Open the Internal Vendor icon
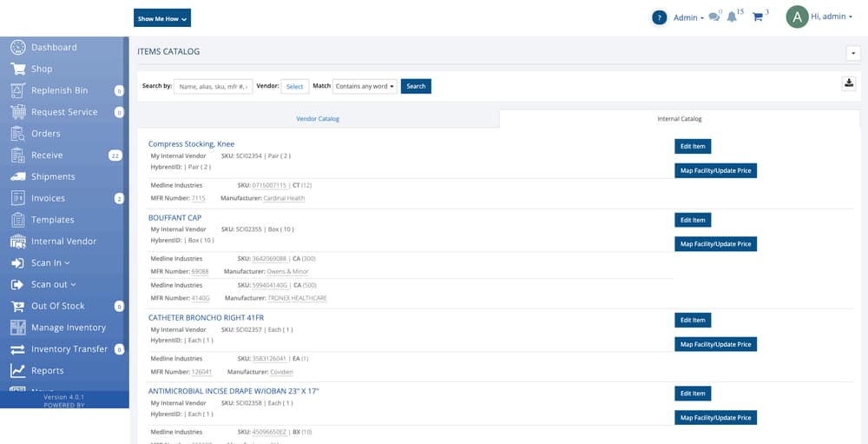 [17, 242]
